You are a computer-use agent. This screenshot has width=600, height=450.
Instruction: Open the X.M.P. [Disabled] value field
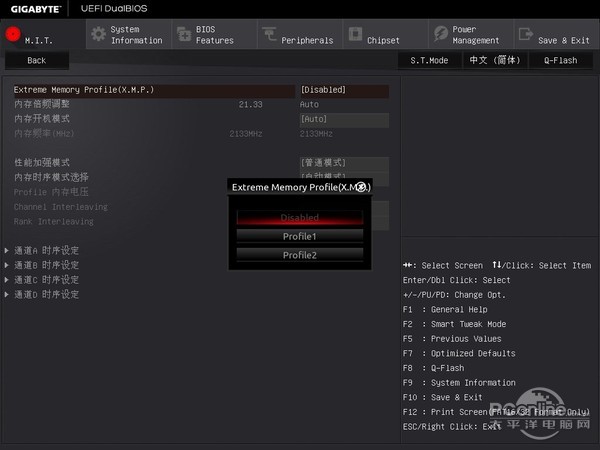344,90
